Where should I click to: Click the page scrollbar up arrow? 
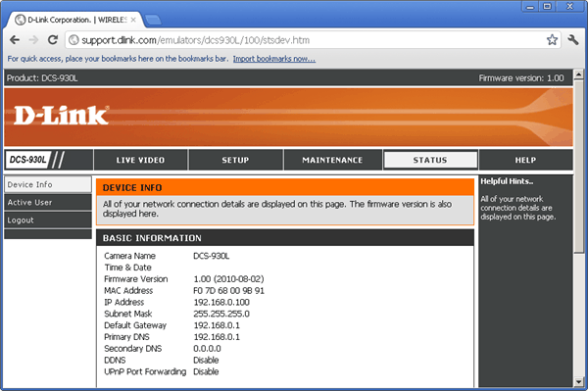[x=578, y=74]
